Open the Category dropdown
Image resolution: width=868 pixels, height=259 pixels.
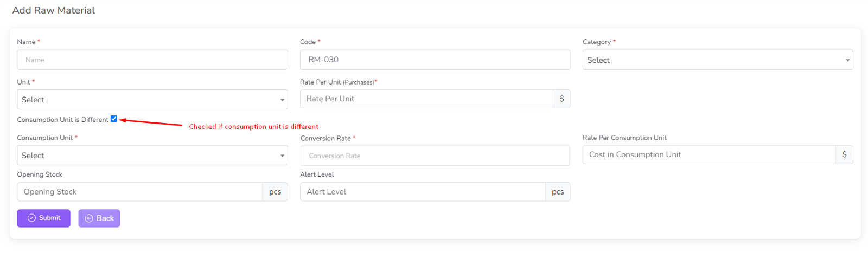[717, 60]
